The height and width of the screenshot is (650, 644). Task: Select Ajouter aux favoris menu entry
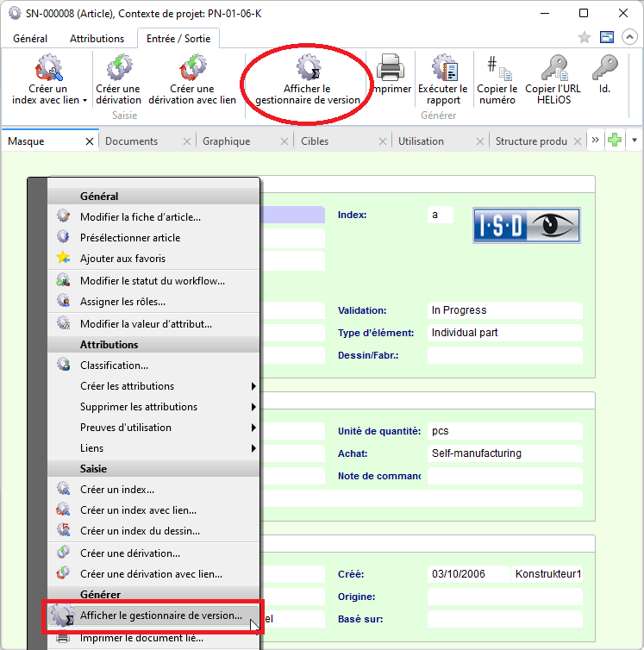153,259
